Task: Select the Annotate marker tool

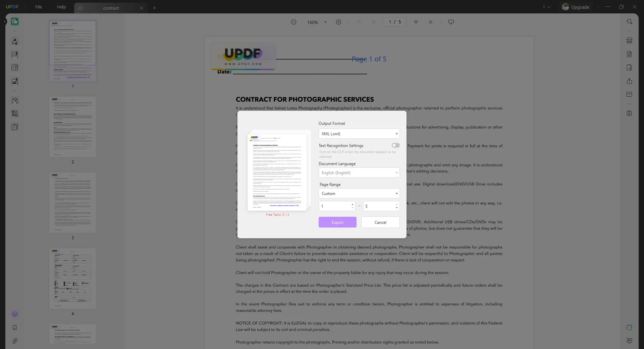Action: 15,41
